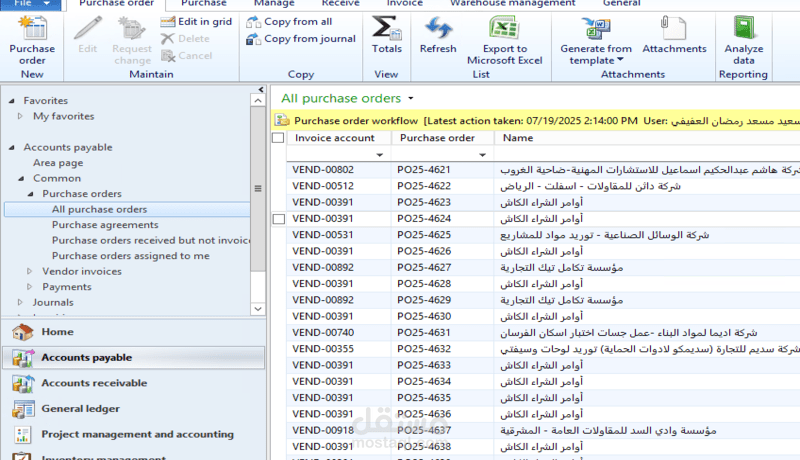The height and width of the screenshot is (460, 800).
Task: Open Purchase agreements list
Action: coord(105,225)
